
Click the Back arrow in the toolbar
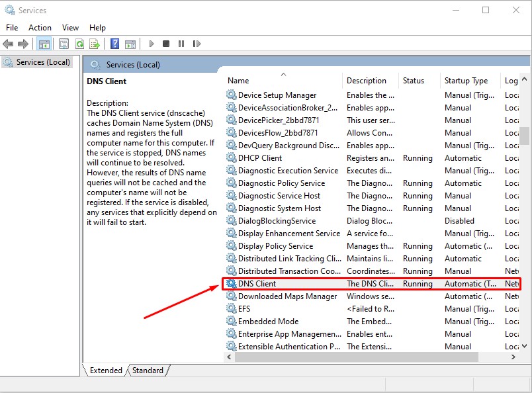[x=8, y=44]
